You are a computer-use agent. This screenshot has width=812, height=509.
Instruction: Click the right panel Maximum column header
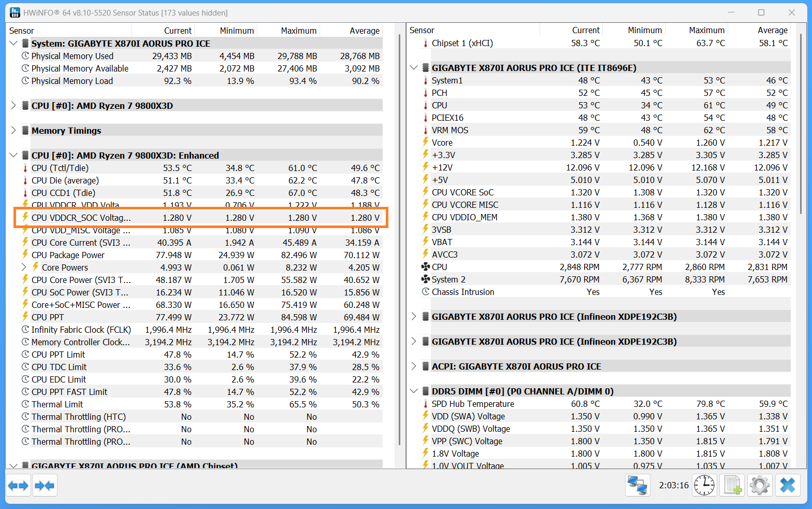[697, 30]
